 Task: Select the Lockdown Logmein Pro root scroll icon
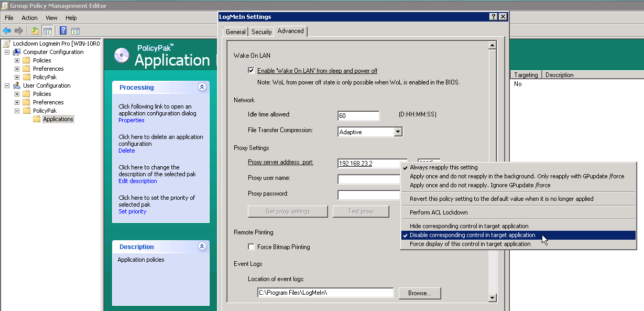point(7,44)
